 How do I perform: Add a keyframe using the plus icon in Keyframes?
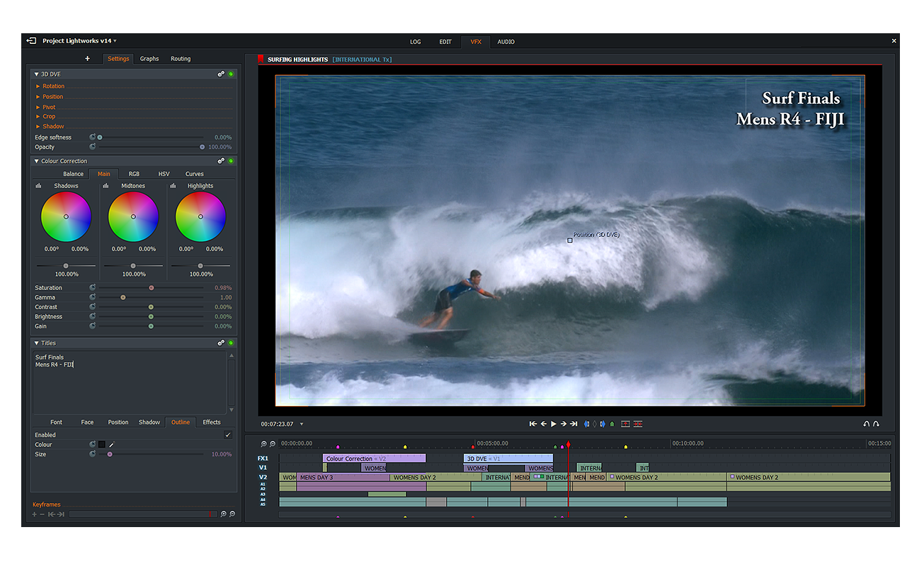pyautogui.click(x=34, y=514)
